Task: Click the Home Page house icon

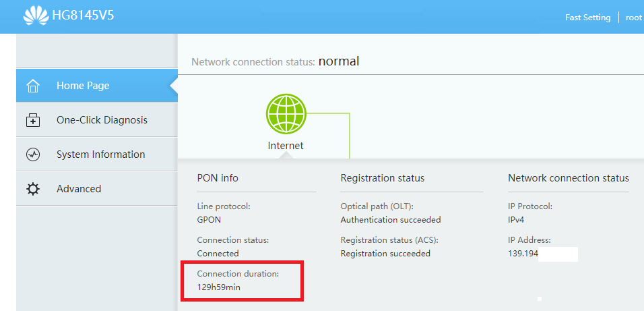Action: click(32, 86)
